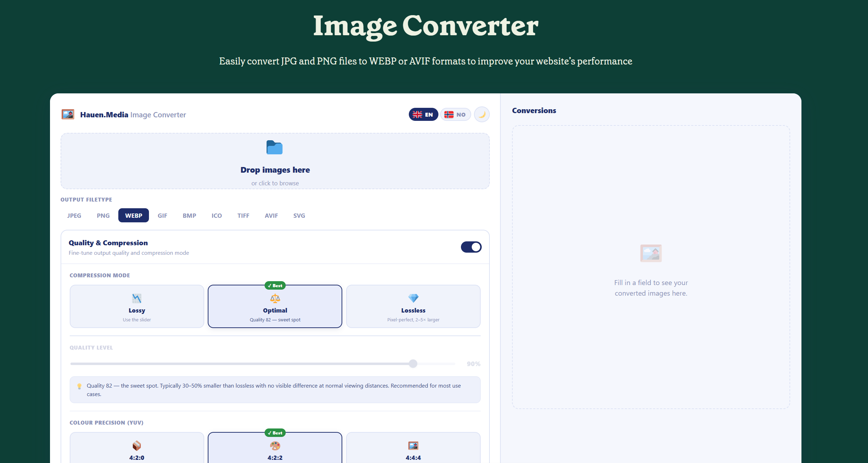
Task: Click 'Quality & Compression' section title
Action: [x=108, y=243]
